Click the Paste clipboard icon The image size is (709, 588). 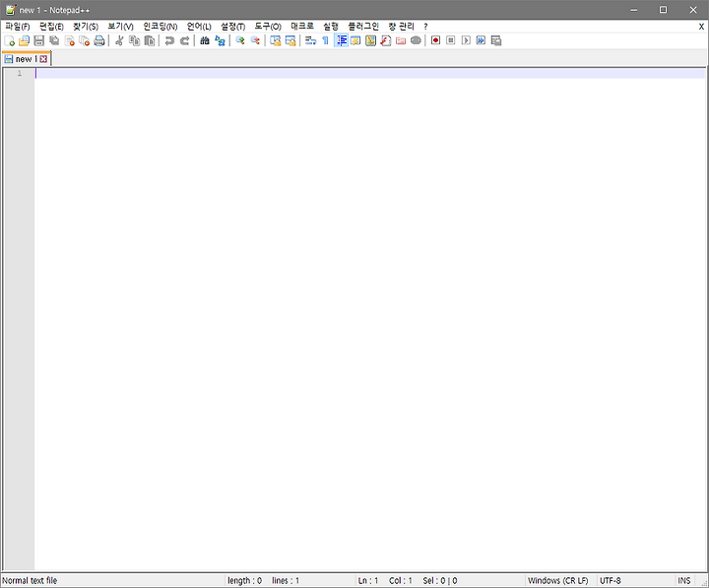[x=150, y=40]
